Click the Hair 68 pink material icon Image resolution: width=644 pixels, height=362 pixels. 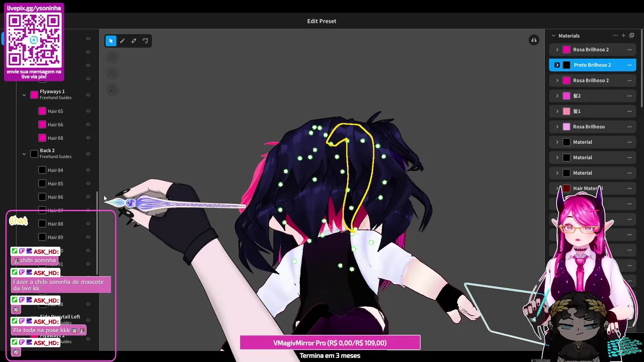coord(42,138)
